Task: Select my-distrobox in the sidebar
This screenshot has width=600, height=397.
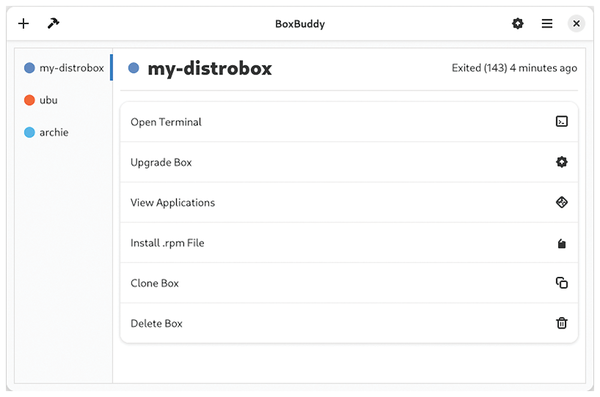Action: point(64,68)
